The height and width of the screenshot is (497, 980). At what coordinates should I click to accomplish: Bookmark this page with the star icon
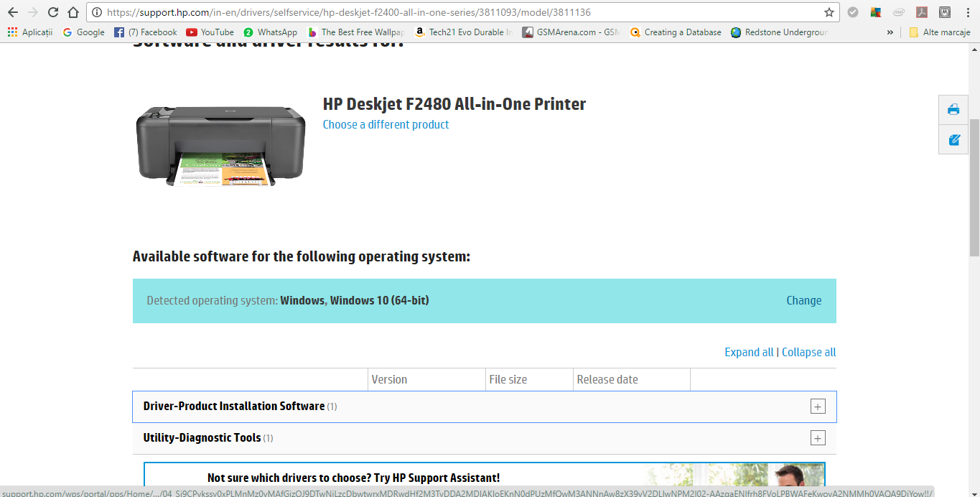tap(829, 12)
